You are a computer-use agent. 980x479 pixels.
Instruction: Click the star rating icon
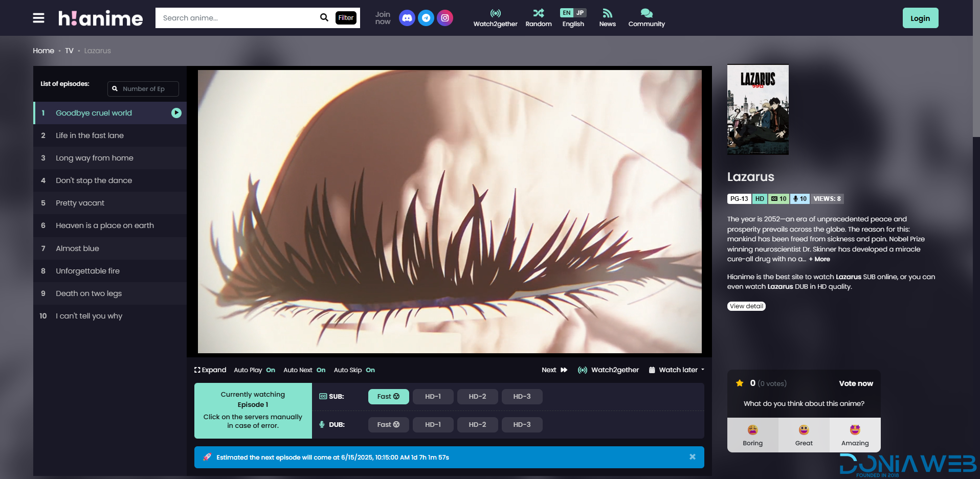[x=740, y=383]
